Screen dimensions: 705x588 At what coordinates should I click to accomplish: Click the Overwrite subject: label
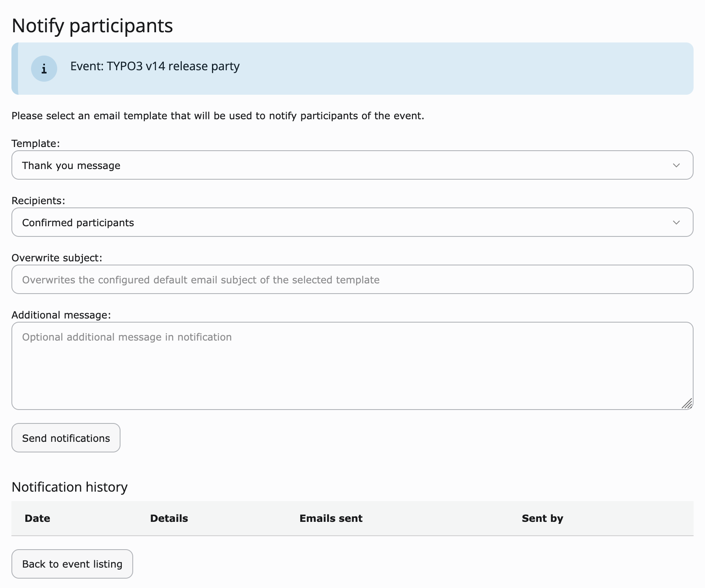pos(57,258)
